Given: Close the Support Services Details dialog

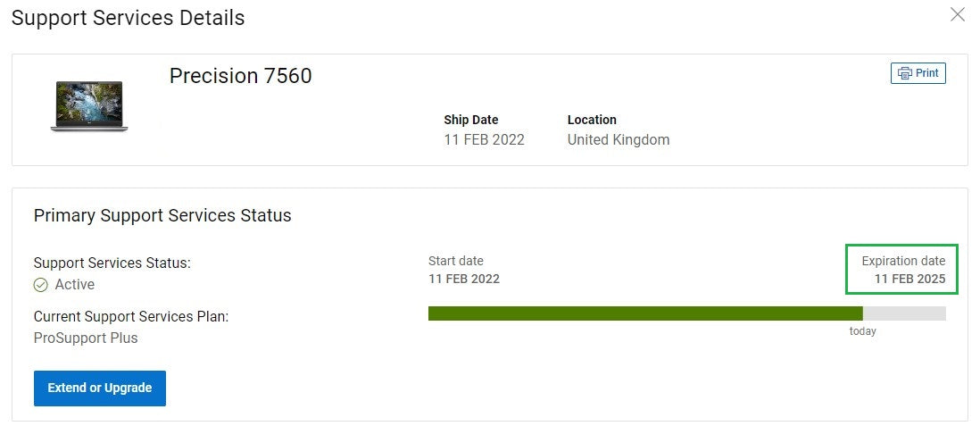Looking at the screenshot, I should click(x=958, y=14).
